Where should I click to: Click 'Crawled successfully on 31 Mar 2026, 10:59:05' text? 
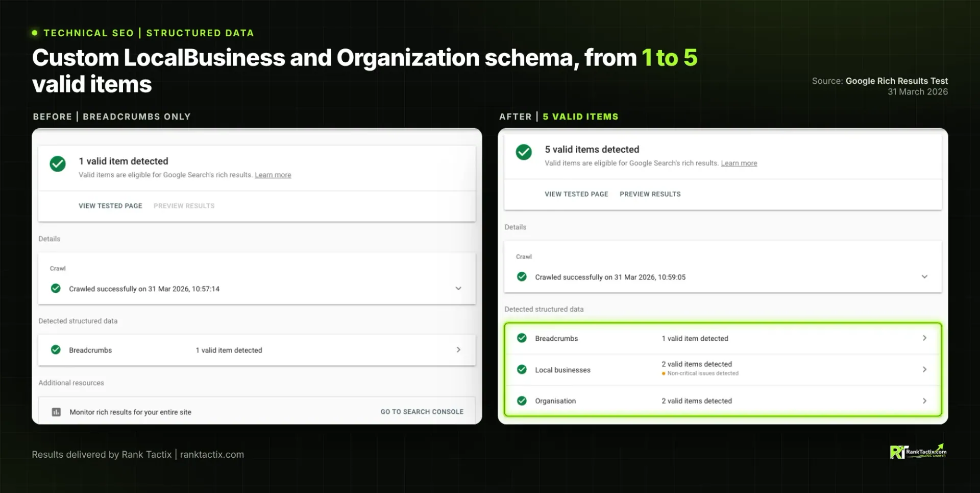click(610, 277)
